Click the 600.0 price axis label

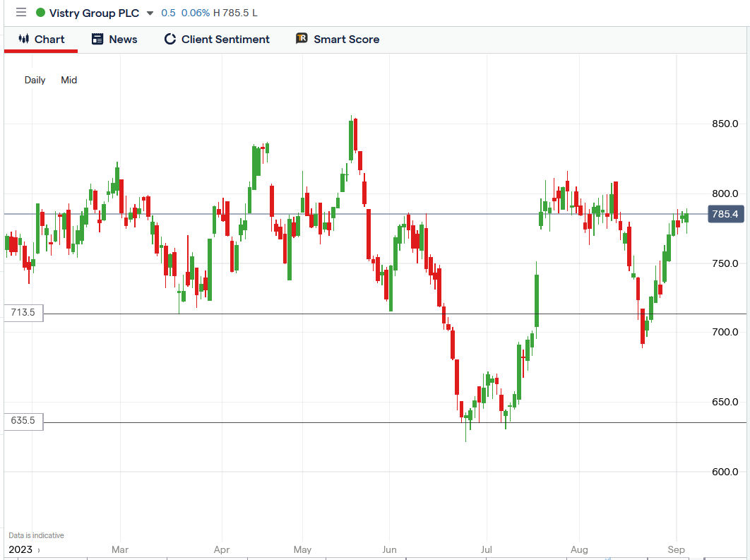point(725,472)
